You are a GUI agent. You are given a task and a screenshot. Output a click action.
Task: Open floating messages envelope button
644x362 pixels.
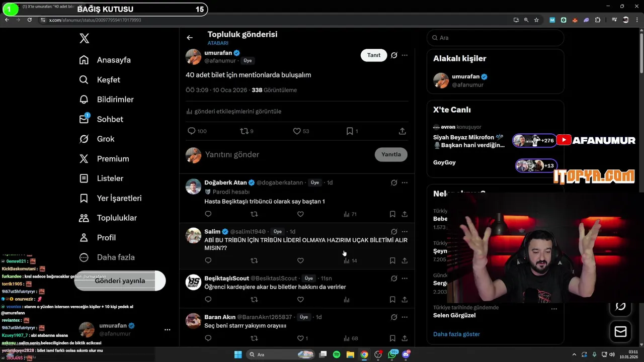pos(620,332)
